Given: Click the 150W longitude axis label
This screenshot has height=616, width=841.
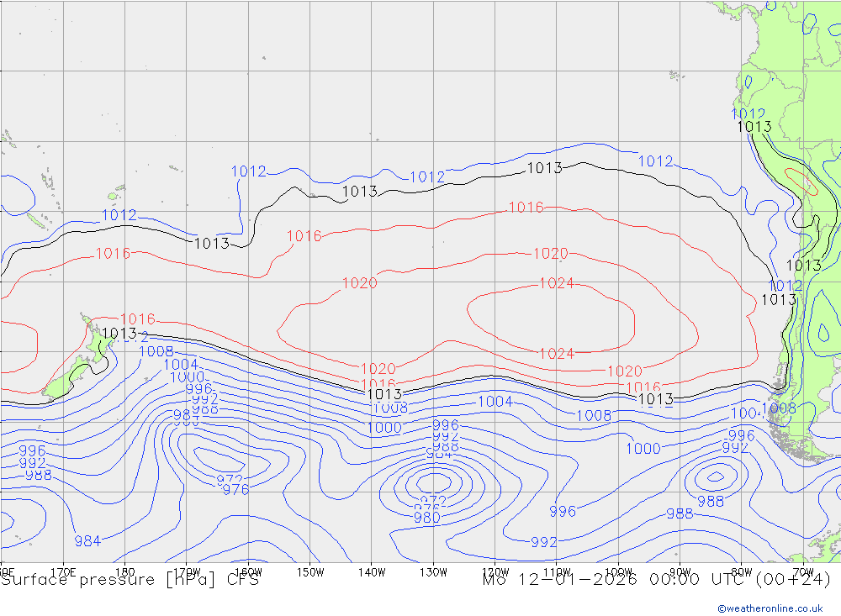Looking at the screenshot, I should tap(310, 571).
